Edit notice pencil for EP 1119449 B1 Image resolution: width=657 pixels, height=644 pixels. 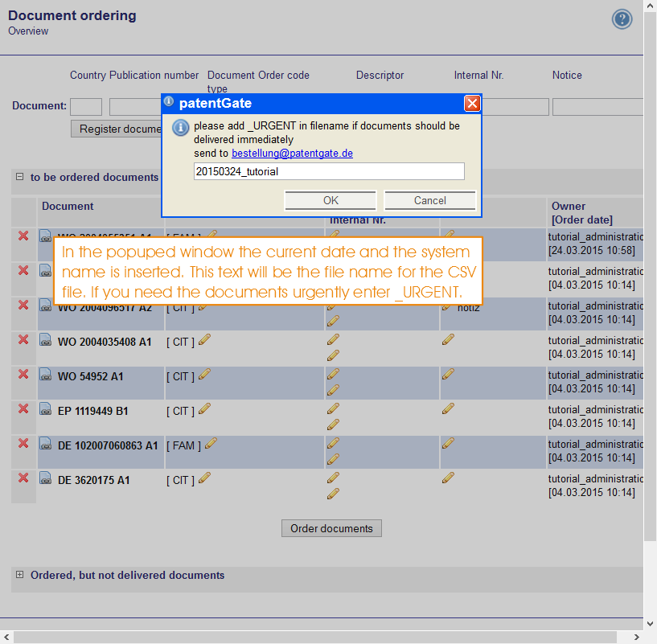[x=448, y=408]
